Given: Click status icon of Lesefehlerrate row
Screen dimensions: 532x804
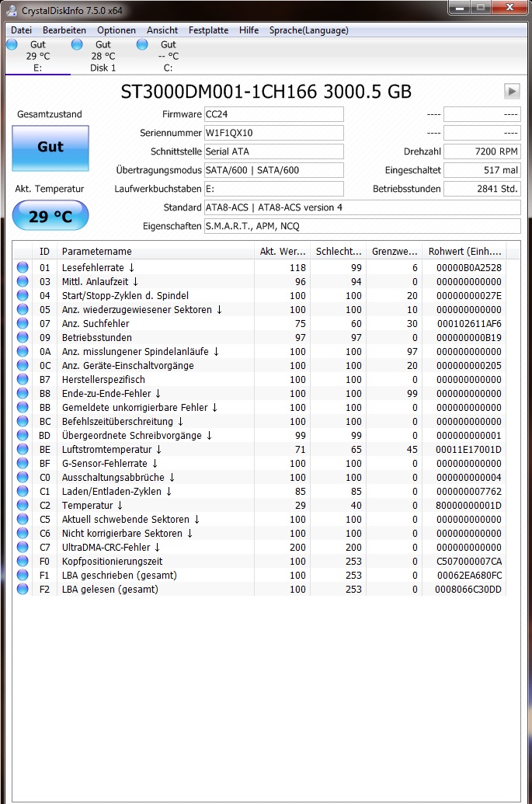Looking at the screenshot, I should [23, 268].
